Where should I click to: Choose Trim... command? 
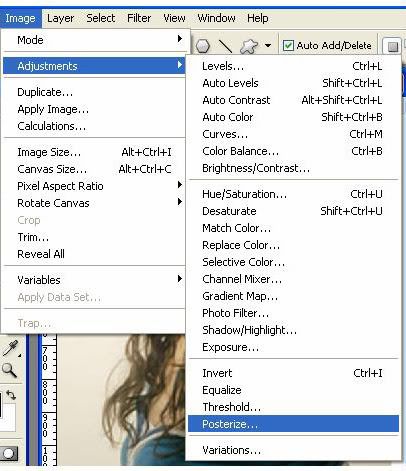pos(94,237)
